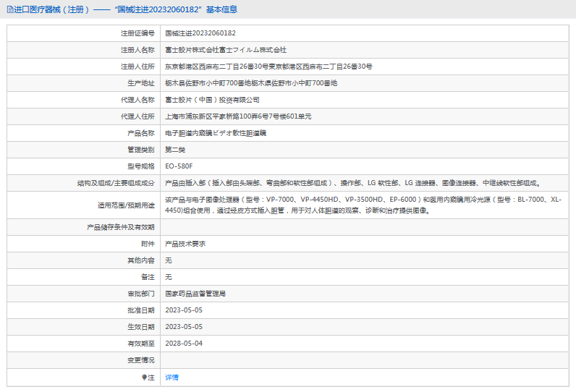This screenshot has width=576, height=392.
Task: Click the document icon before the page title
Action: coord(9,9)
